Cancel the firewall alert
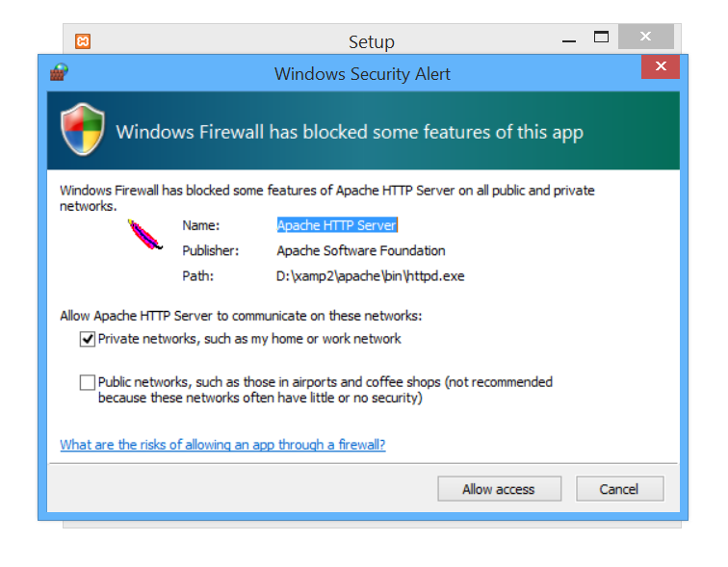 tap(619, 489)
